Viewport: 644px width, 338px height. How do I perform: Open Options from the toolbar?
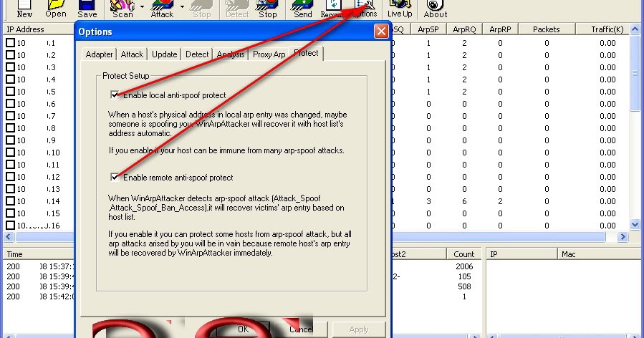(x=365, y=9)
